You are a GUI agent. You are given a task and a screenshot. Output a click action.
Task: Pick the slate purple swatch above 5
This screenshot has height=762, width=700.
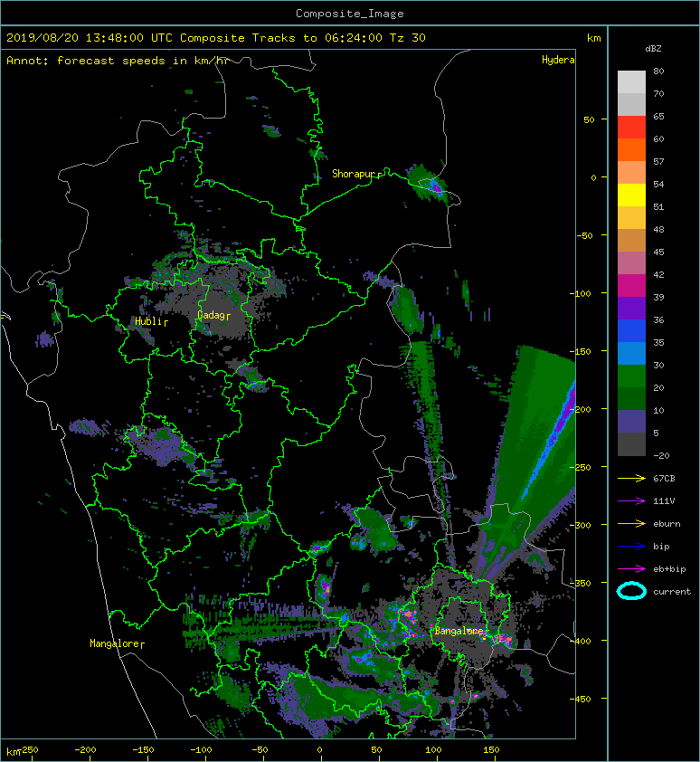point(631,422)
